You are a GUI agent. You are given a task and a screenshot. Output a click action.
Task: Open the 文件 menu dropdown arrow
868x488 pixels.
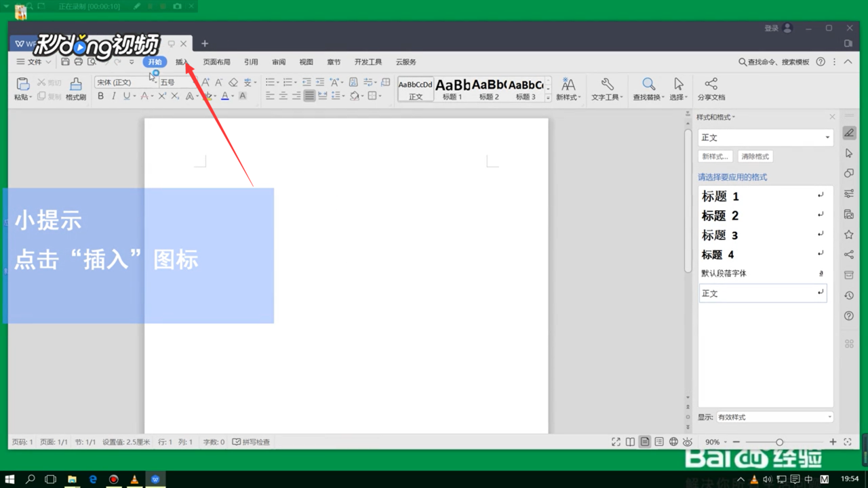(48, 62)
